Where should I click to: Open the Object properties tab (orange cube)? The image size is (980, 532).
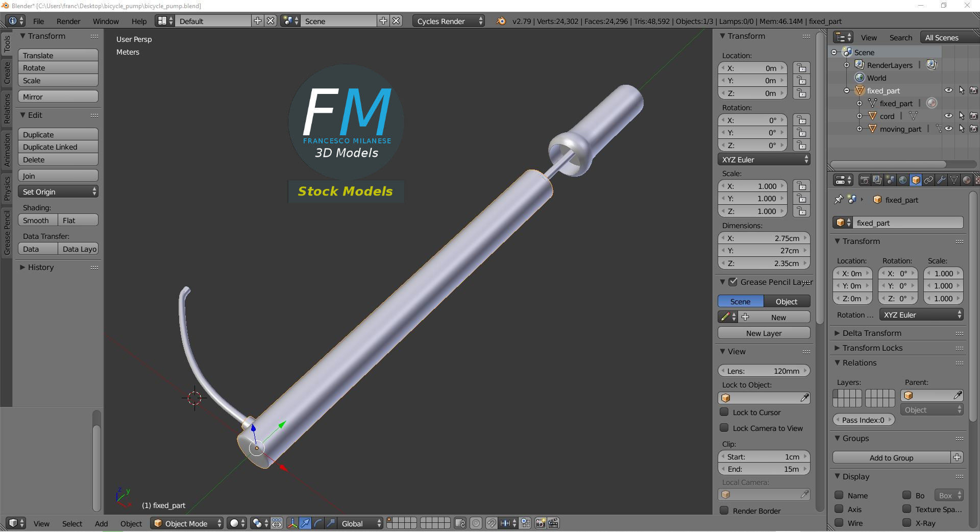(916, 180)
